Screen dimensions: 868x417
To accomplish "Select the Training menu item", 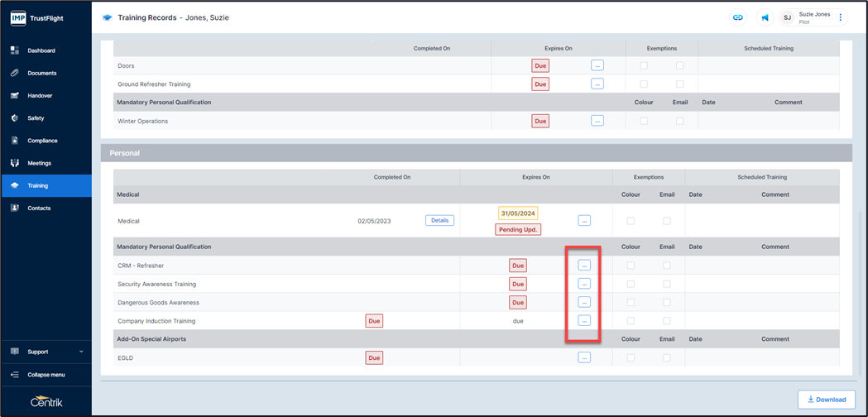I will pyautogui.click(x=38, y=185).
